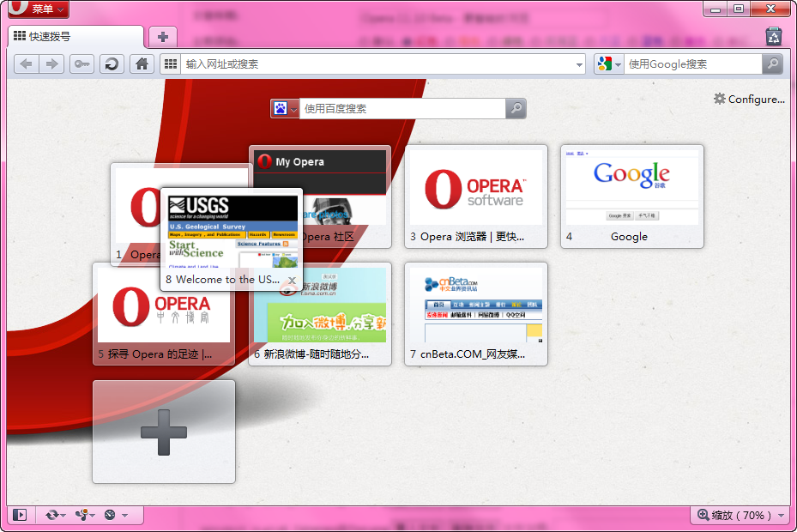Open a new tab with plus button

163,37
